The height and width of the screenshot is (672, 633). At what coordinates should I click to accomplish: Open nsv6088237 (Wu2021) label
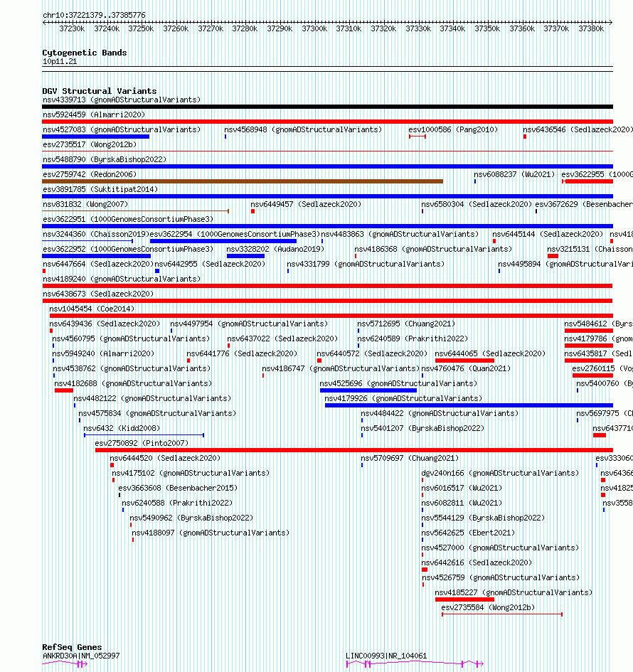point(514,174)
